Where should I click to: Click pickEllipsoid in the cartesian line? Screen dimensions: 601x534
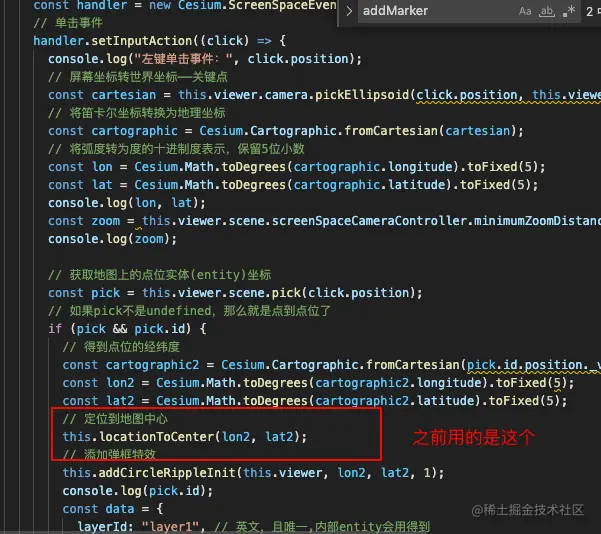pyautogui.click(x=362, y=95)
